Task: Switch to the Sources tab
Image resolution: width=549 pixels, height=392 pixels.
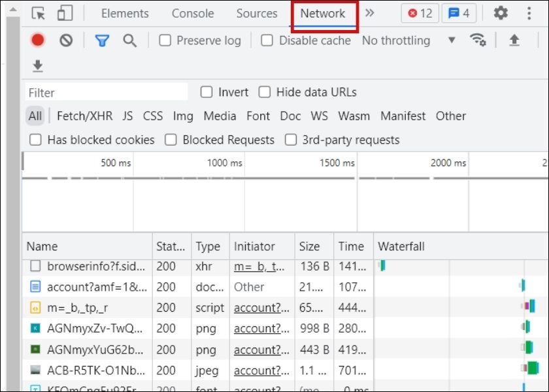Action: pyautogui.click(x=257, y=14)
